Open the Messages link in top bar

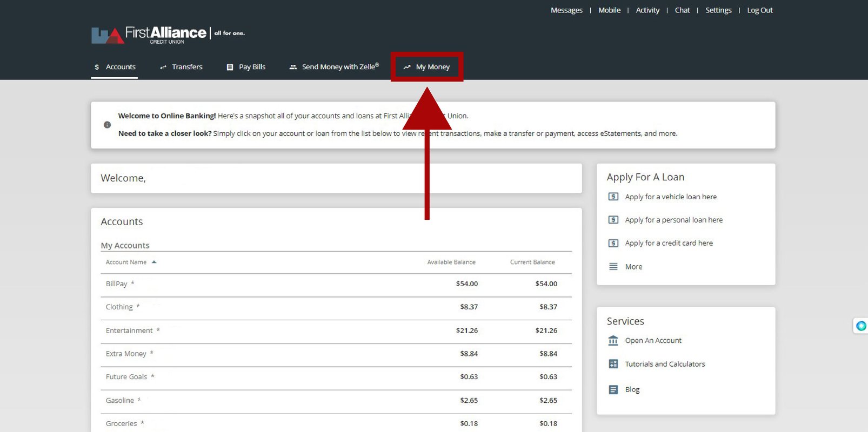[x=566, y=10]
